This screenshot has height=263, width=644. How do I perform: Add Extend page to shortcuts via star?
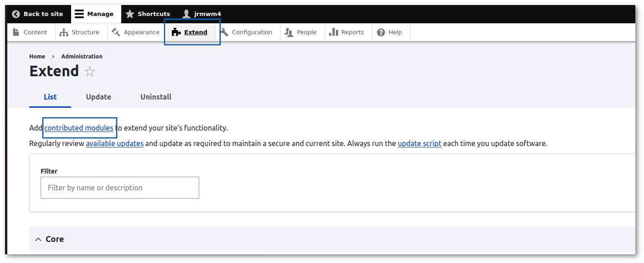pyautogui.click(x=90, y=72)
